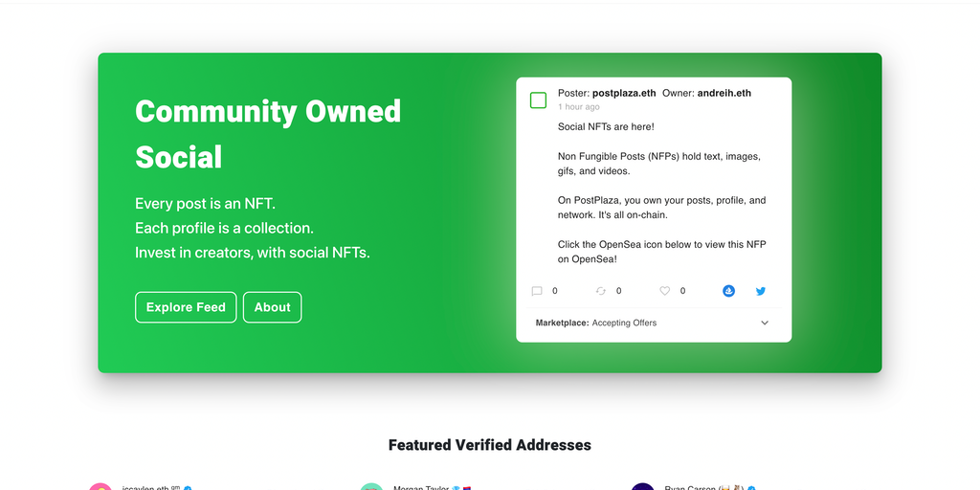Click the Explore Feed button
Image resolution: width=980 pixels, height=490 pixels.
186,307
